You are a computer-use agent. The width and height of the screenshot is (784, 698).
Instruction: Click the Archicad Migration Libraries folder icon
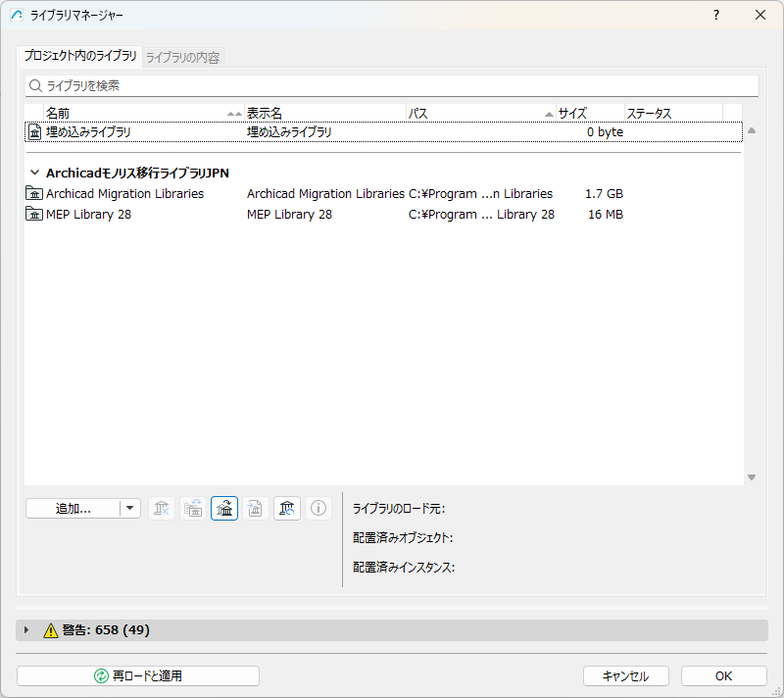tap(34, 193)
